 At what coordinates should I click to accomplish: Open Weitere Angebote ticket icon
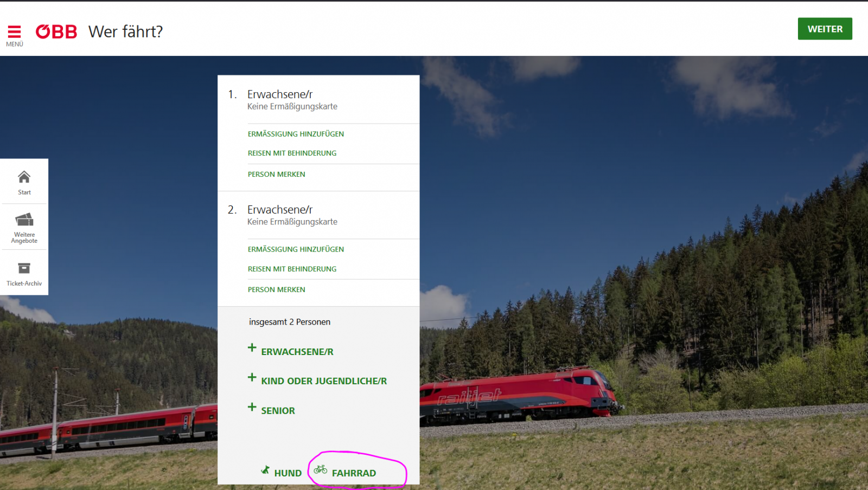(24, 220)
